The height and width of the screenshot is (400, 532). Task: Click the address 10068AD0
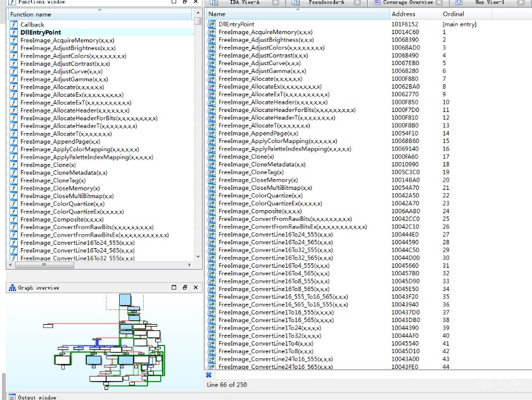pyautogui.click(x=406, y=48)
